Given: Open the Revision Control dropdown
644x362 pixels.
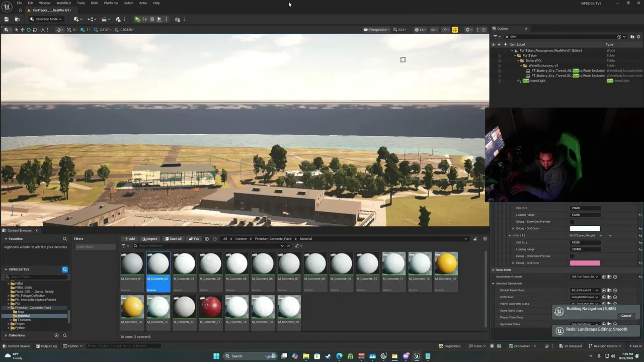Looking at the screenshot, I should click(x=605, y=346).
